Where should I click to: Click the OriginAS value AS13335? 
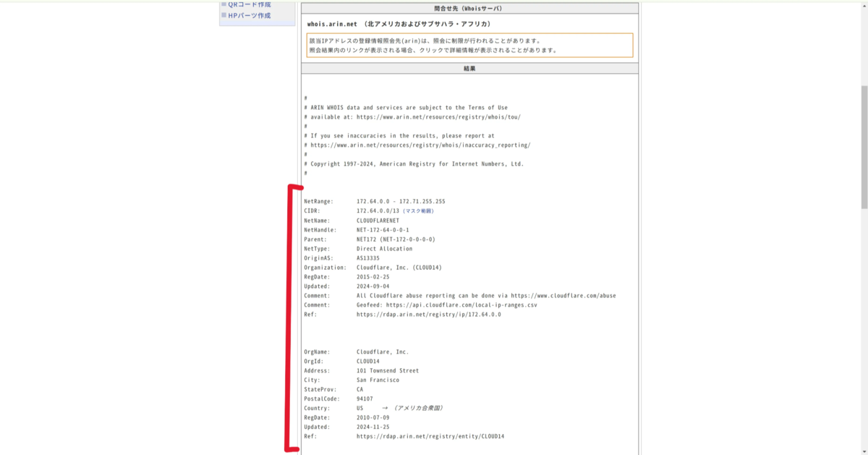[368, 258]
